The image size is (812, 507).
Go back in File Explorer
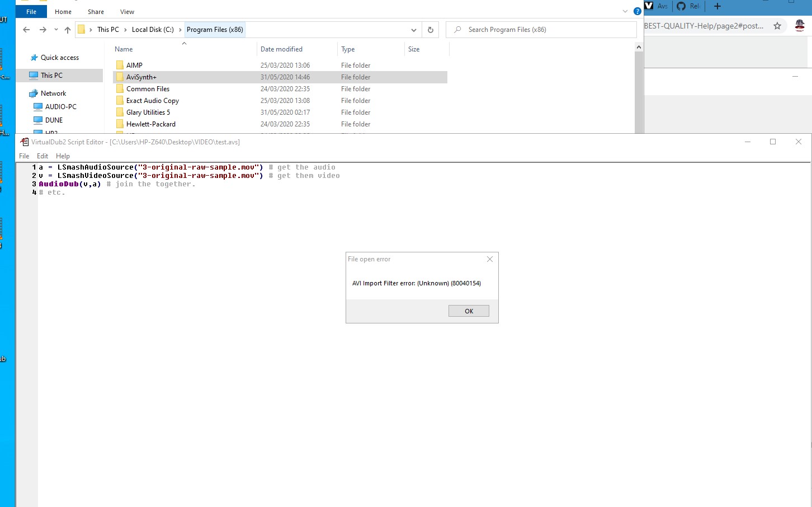click(x=26, y=30)
